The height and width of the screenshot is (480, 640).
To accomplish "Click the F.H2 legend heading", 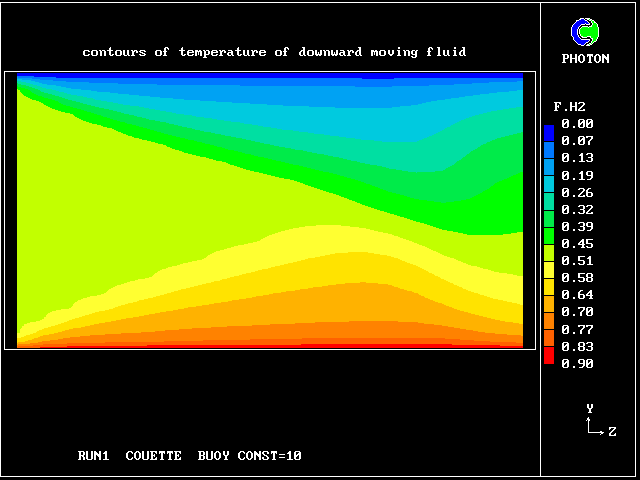I will (569, 106).
